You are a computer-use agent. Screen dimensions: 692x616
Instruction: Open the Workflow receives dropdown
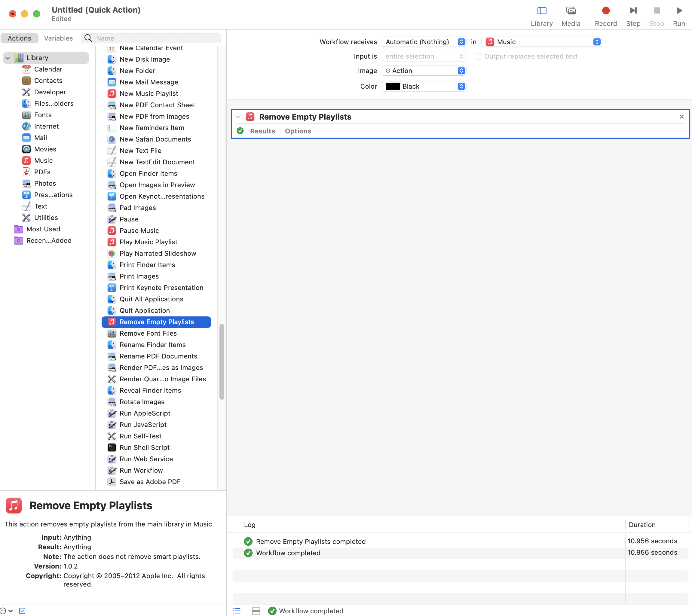(424, 42)
